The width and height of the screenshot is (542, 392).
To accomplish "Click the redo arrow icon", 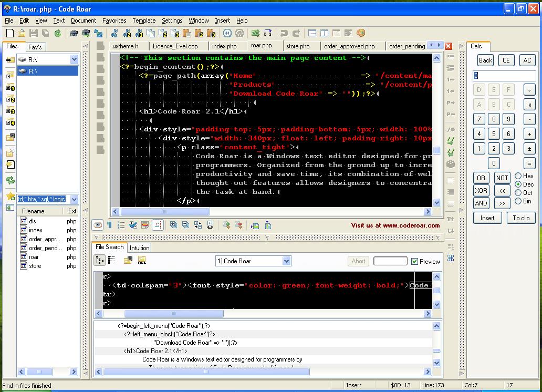I will [296, 33].
